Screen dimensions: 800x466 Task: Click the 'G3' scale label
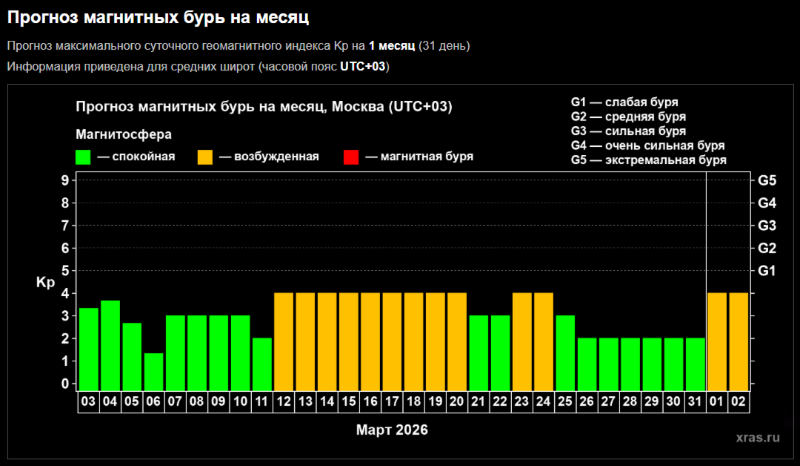coord(767,225)
